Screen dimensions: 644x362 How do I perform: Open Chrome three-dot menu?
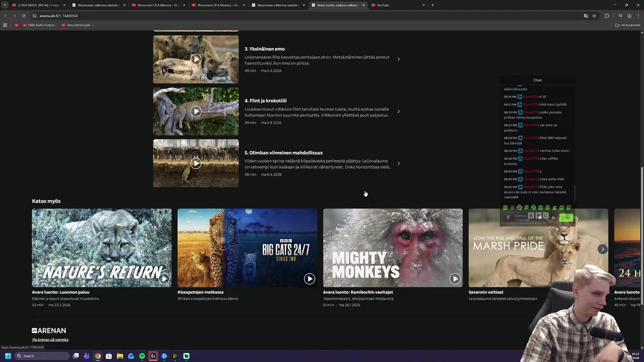[x=638, y=16]
